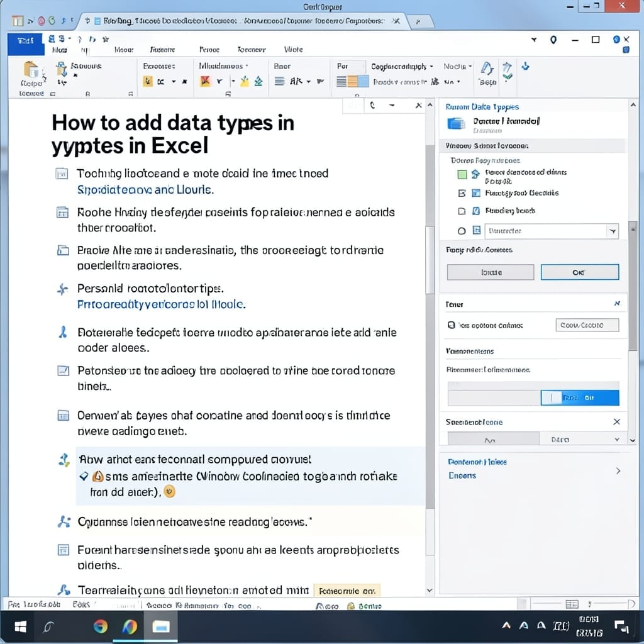
Task: Tick the checkbox left of Coow.Cooto button
Action: pos(452,325)
